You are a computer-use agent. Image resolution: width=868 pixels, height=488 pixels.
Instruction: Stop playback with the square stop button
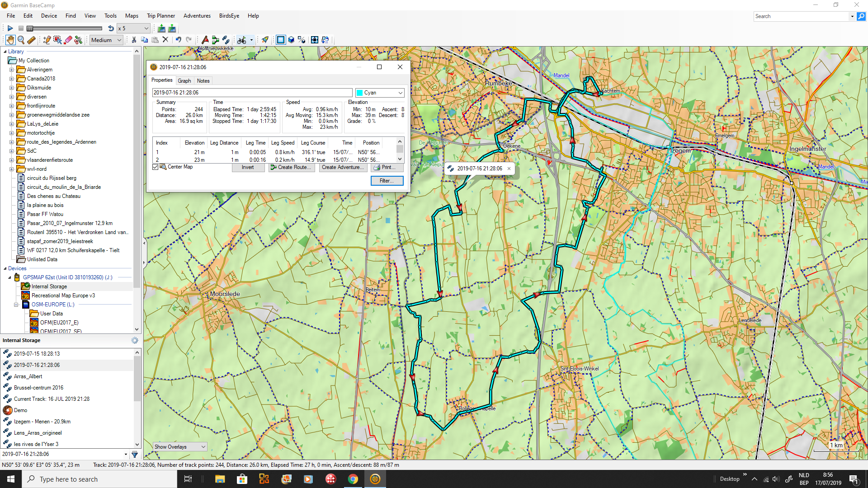pos(21,28)
